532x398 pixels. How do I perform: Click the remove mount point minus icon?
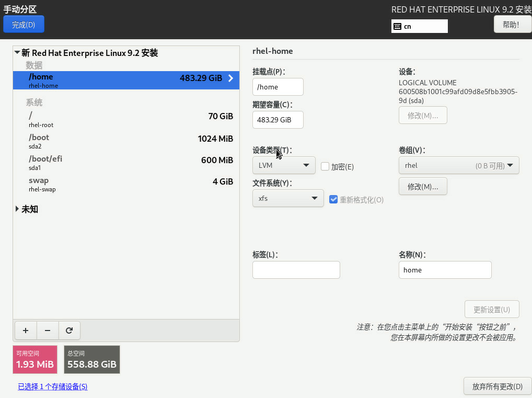click(48, 331)
